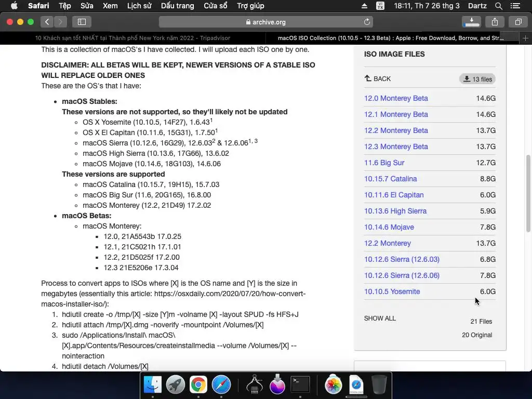Image resolution: width=532 pixels, height=399 pixels.
Task: Download 10.15.7 Catalina ISO
Action: 391,179
